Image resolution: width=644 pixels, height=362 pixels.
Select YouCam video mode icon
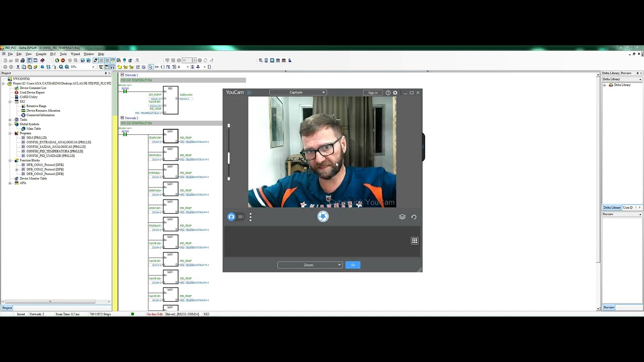click(241, 217)
